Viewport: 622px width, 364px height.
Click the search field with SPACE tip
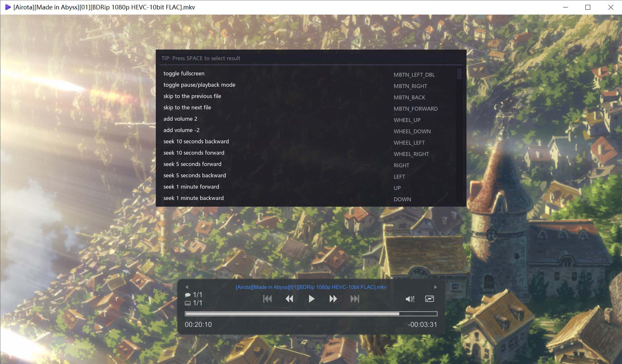[x=311, y=58]
